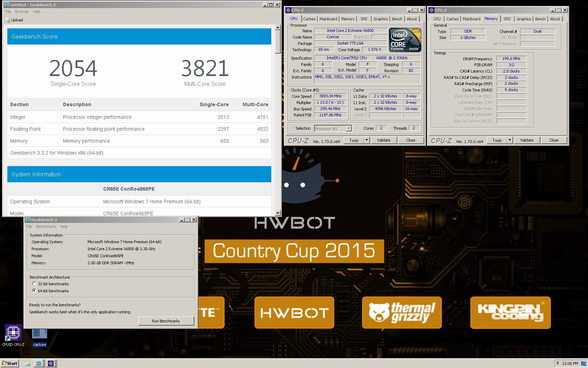Click Run Benchmarks button
Viewport: 588px width, 368px height.
(x=166, y=321)
